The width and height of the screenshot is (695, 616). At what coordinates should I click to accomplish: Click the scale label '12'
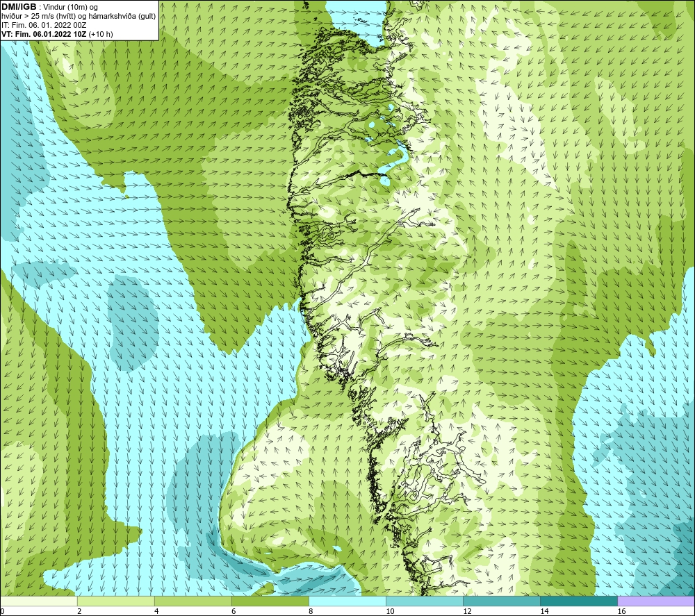(x=467, y=612)
